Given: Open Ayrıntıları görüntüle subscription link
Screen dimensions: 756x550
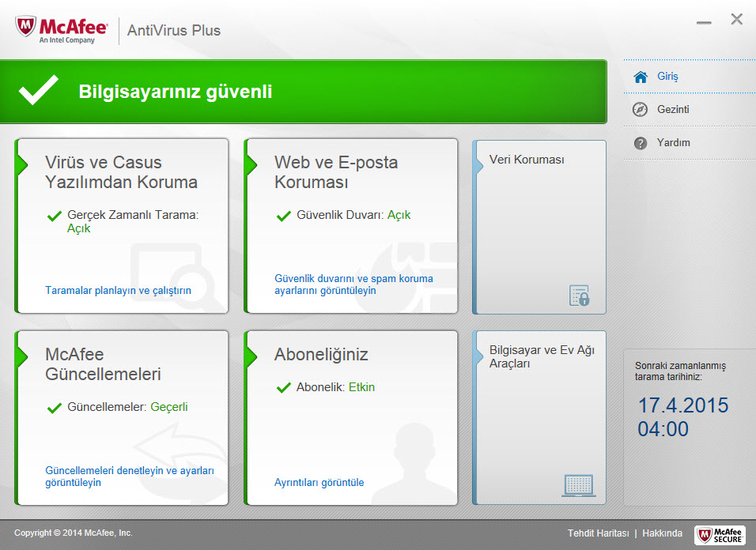Looking at the screenshot, I should (x=319, y=482).
